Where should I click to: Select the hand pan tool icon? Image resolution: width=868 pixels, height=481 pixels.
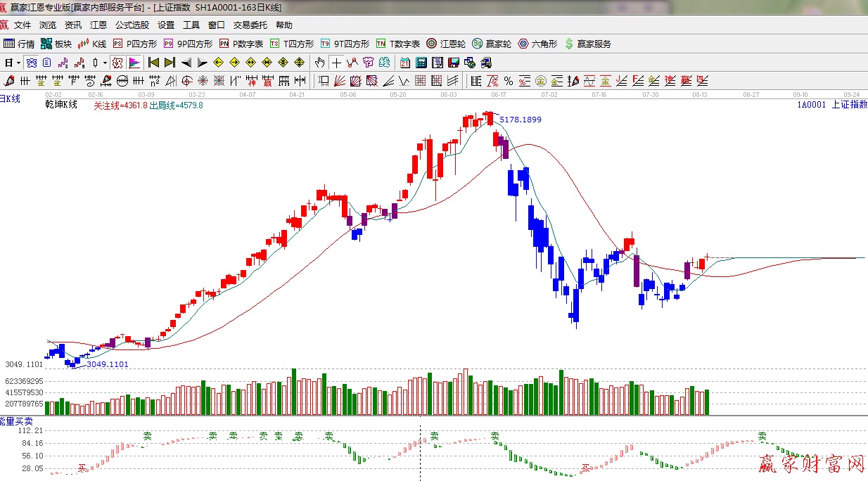pos(320,63)
